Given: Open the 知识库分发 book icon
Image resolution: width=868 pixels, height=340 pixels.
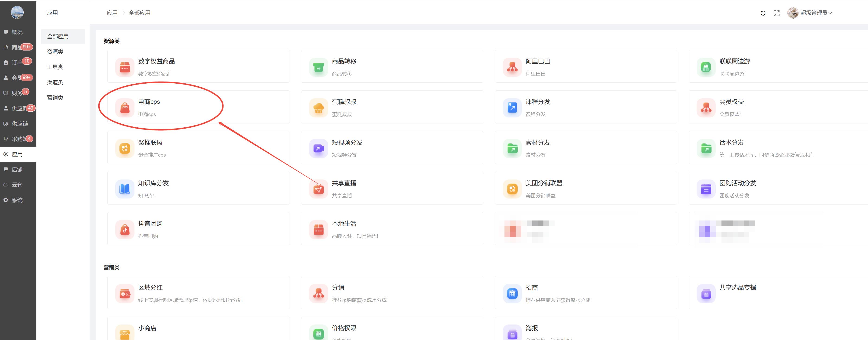Looking at the screenshot, I should [125, 189].
